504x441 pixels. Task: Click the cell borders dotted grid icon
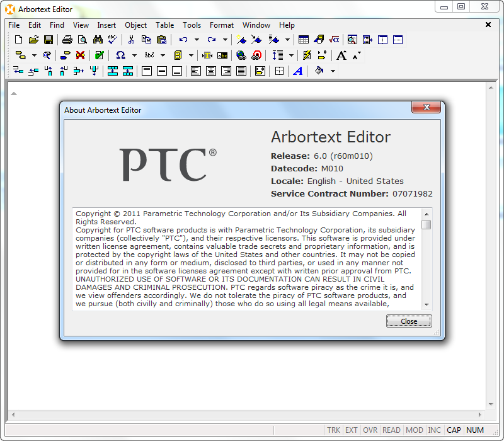click(x=279, y=71)
